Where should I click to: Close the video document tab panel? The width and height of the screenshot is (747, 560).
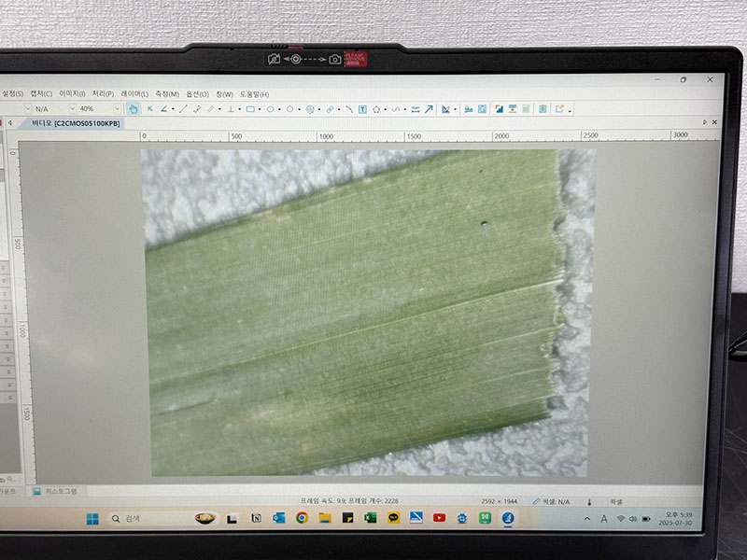(x=715, y=122)
